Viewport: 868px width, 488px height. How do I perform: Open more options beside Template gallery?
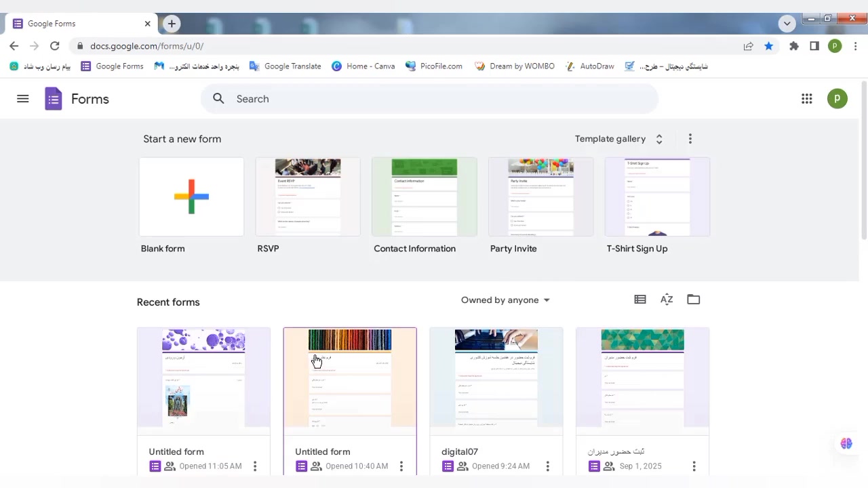[x=690, y=139]
